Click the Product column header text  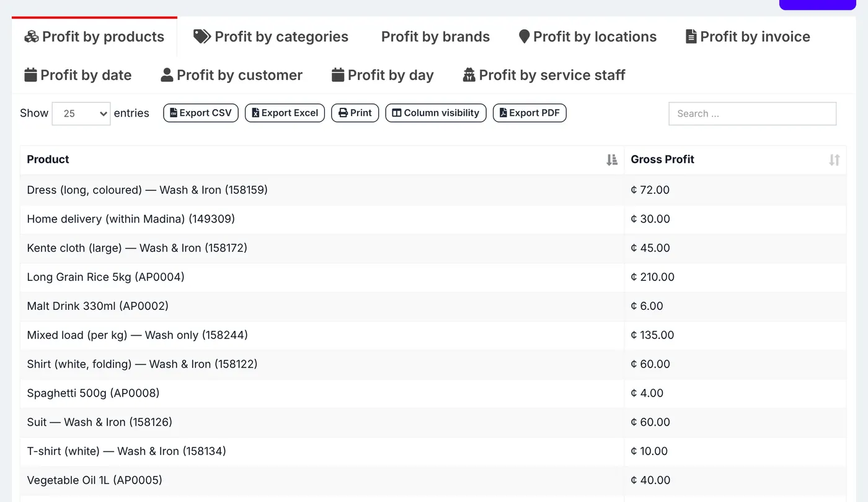48,159
